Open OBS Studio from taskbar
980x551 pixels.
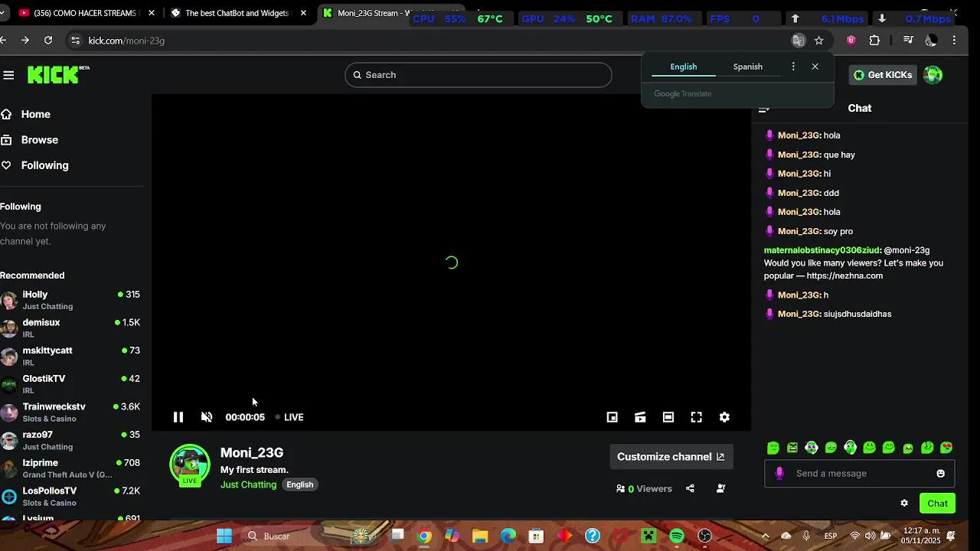point(705,536)
